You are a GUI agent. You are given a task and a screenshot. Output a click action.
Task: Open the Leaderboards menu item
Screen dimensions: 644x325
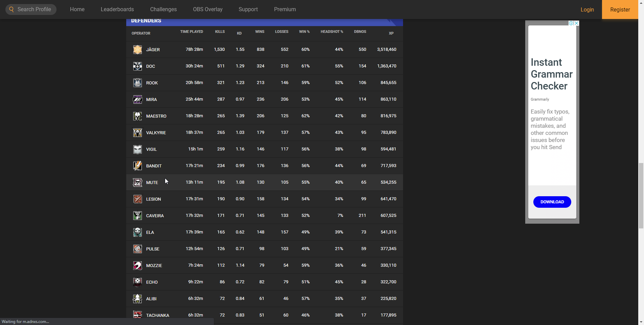click(117, 9)
